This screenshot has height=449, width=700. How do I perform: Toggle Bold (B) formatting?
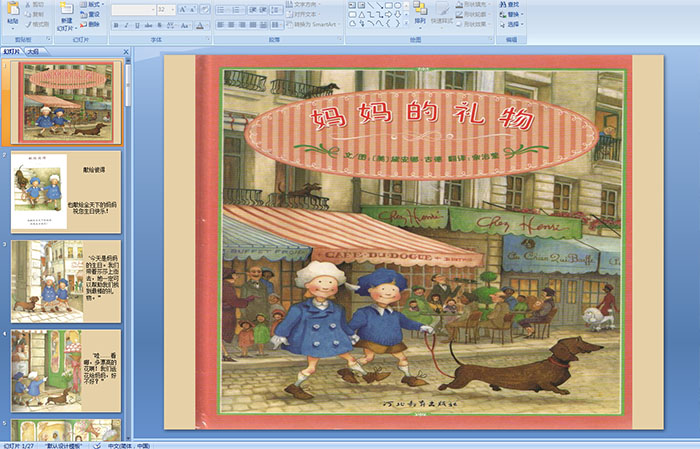[x=116, y=25]
